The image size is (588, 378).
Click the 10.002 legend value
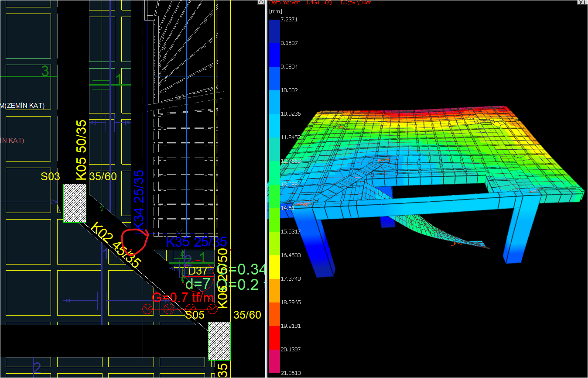[290, 90]
